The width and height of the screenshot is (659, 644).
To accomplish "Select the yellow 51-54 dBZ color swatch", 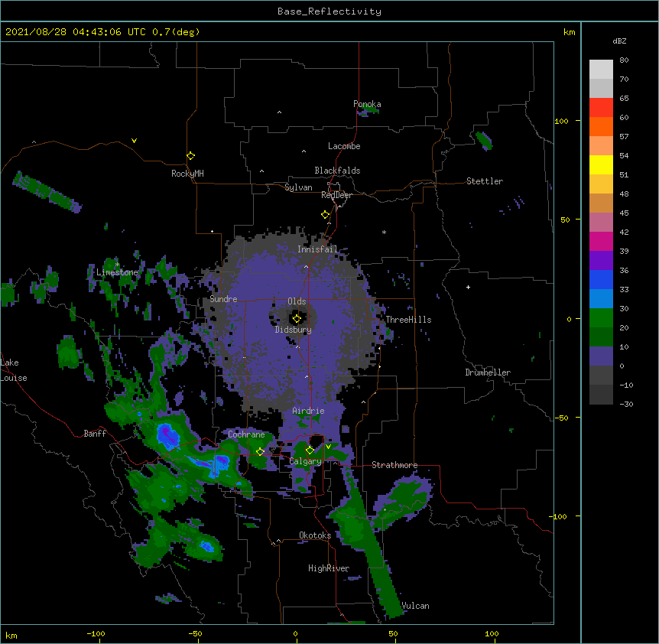I will click(601, 164).
